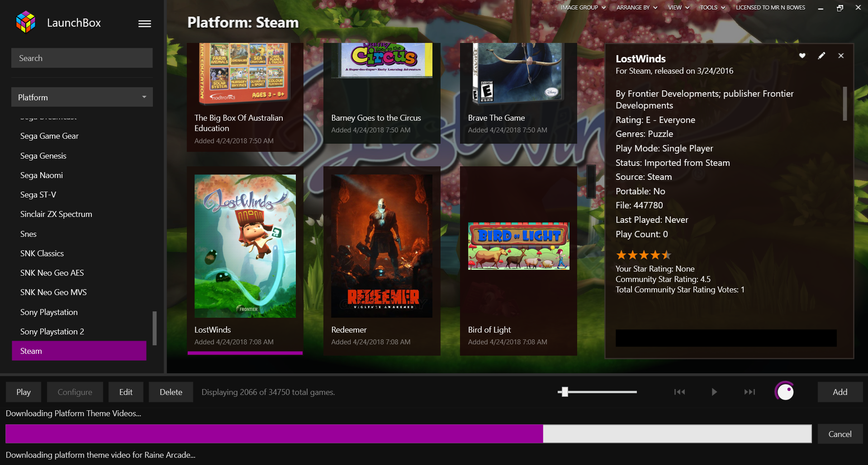Click the Configure button
868x465 pixels.
[x=75, y=392]
